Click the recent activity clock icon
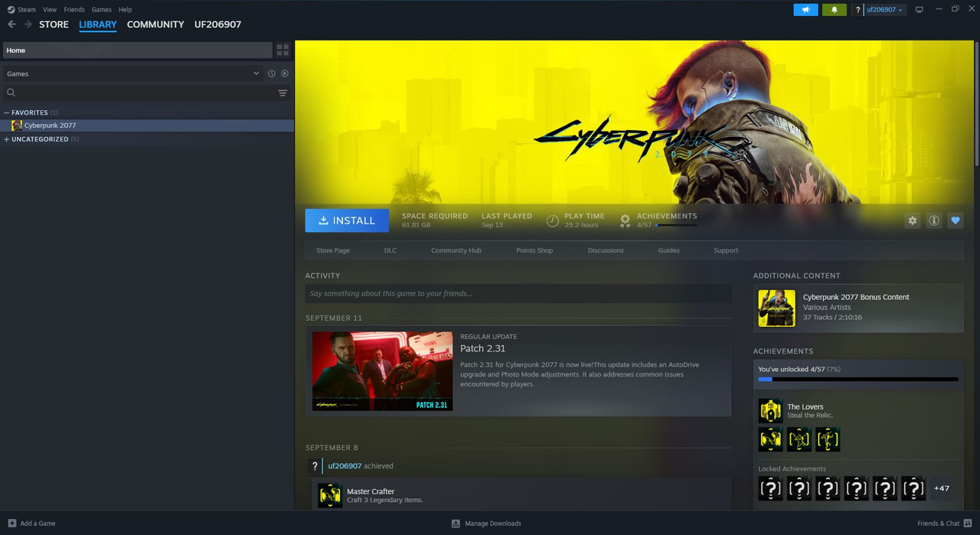 272,73
